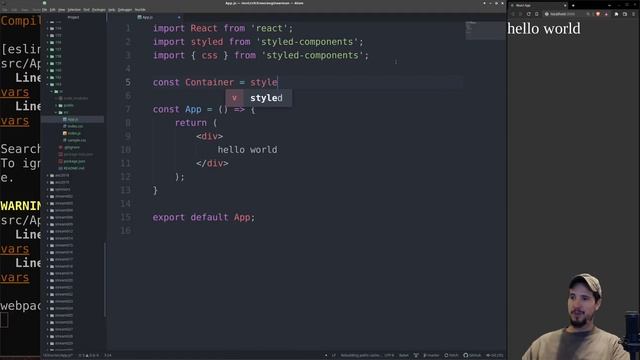Close the React App browser tab
Screen dimensions: 640x360
tap(565, 5)
